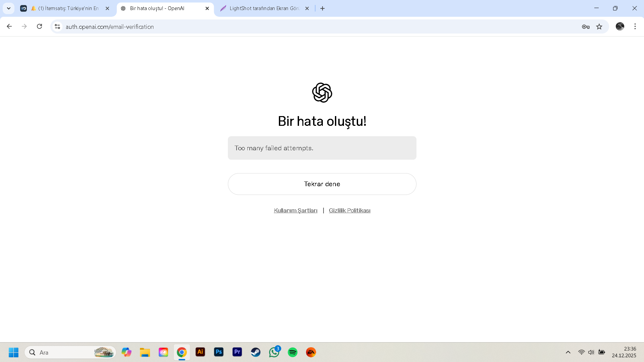Launch Photoshop from the taskbar
Viewport: 644px width, 362px height.
pyautogui.click(x=219, y=352)
